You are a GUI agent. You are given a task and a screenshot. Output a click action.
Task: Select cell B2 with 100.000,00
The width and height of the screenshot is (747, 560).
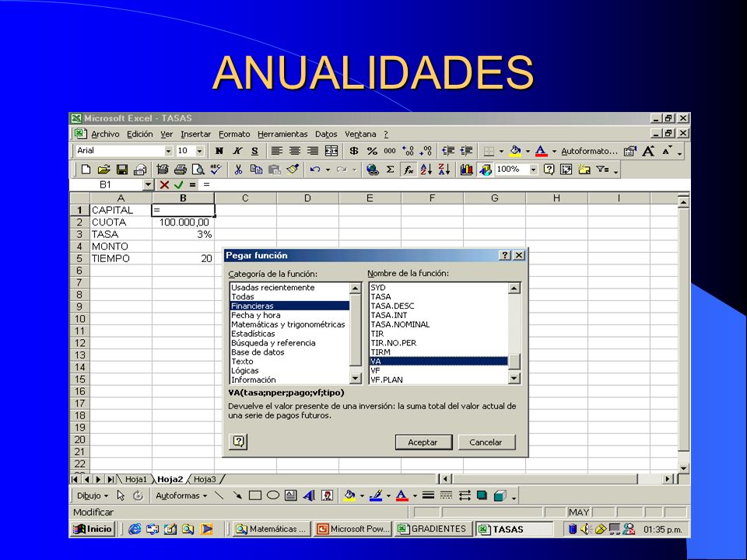pyautogui.click(x=184, y=222)
